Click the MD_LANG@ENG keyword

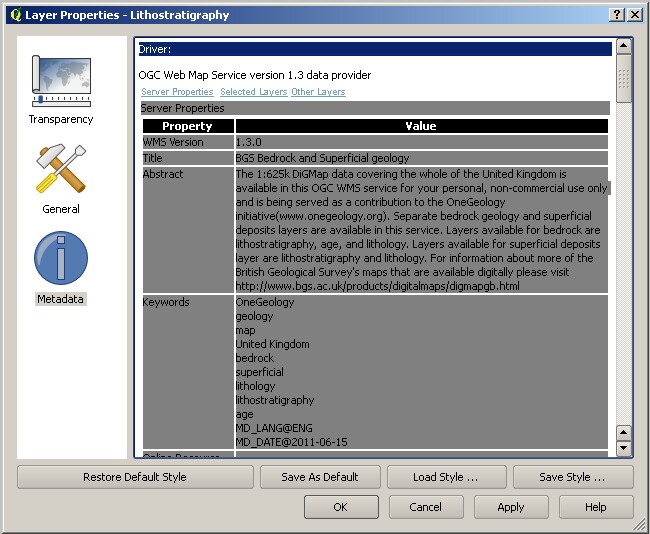[274, 428]
